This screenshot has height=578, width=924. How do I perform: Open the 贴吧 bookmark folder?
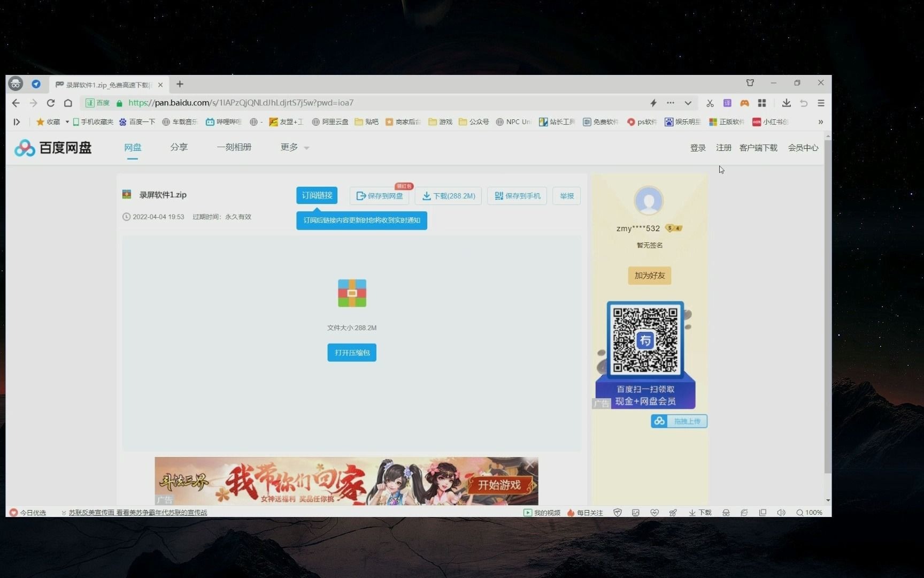[367, 122]
